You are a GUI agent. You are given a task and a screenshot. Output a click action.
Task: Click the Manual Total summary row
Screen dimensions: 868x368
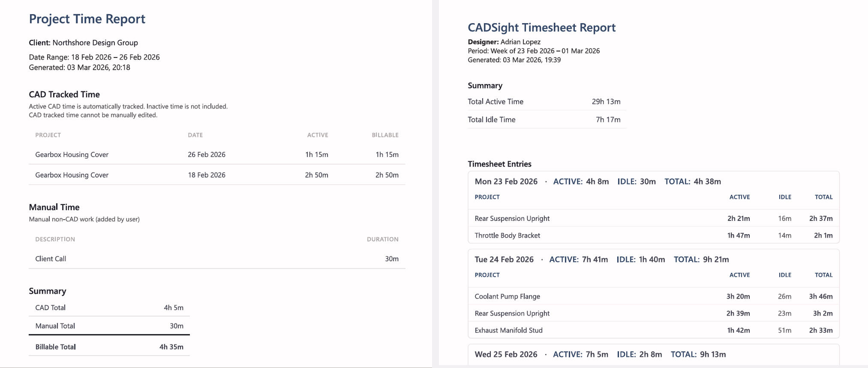pos(109,326)
